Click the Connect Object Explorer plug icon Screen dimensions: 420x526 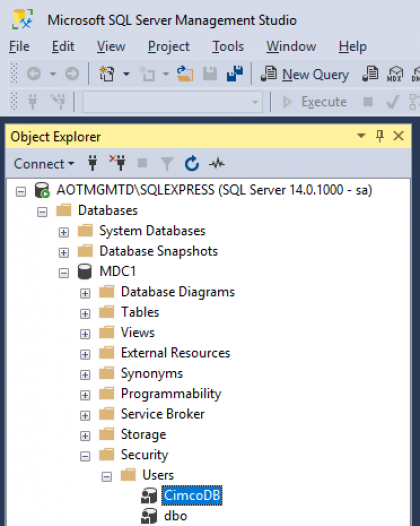pos(93,163)
